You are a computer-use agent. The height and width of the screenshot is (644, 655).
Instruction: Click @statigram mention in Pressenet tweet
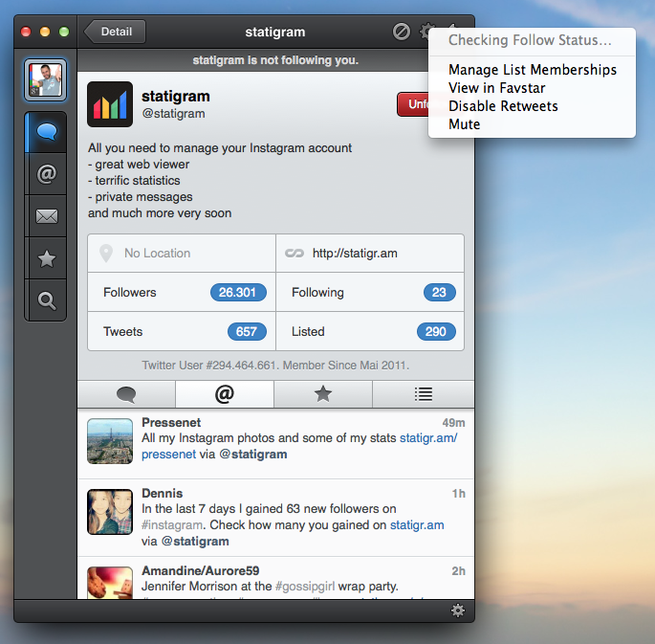pyautogui.click(x=253, y=455)
